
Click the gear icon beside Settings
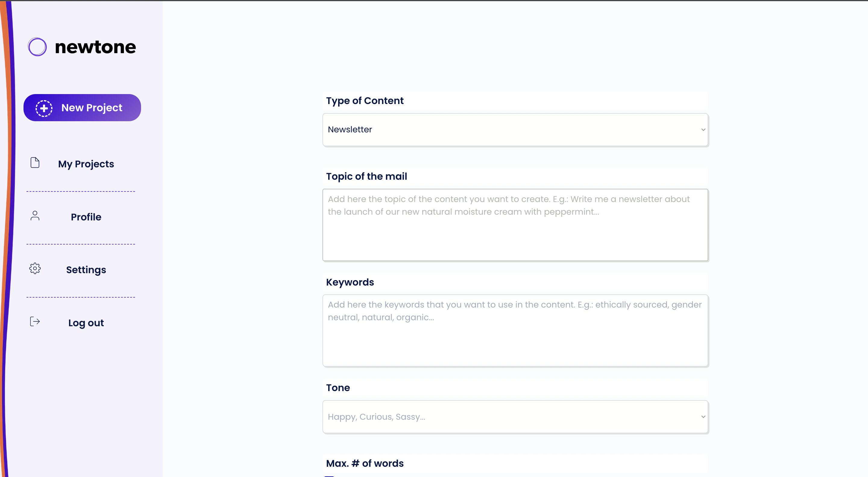point(35,269)
